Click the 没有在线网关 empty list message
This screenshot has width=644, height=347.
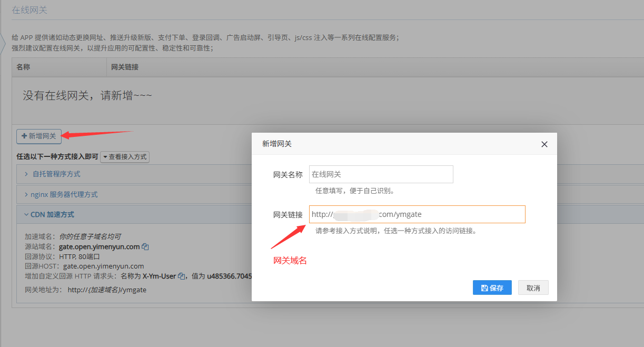click(x=87, y=95)
